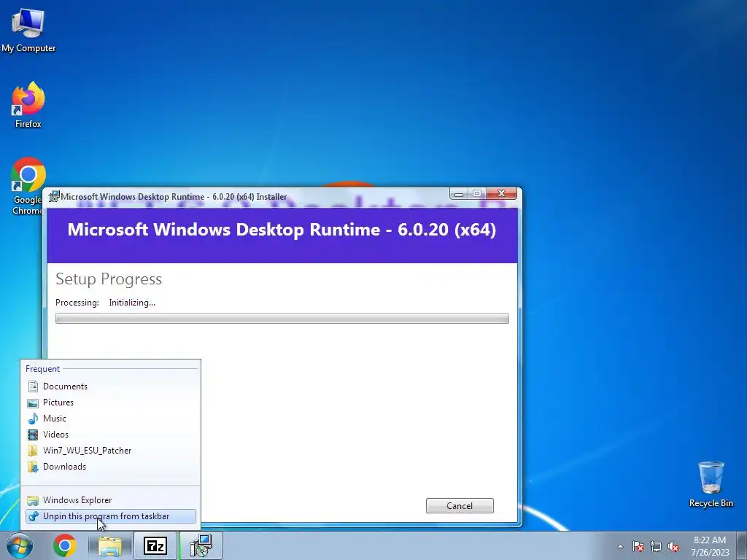Click the date 7/26/2023 in the tray
The width and height of the screenshot is (747, 560).
(x=711, y=553)
